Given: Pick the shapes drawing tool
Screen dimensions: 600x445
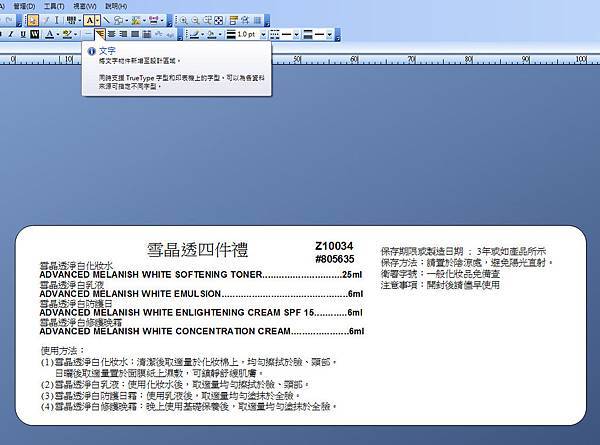Looking at the screenshot, I should pos(119,20).
